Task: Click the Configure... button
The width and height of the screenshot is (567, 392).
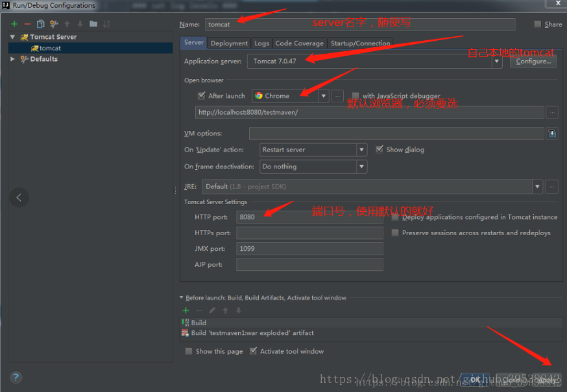Action: tap(533, 62)
